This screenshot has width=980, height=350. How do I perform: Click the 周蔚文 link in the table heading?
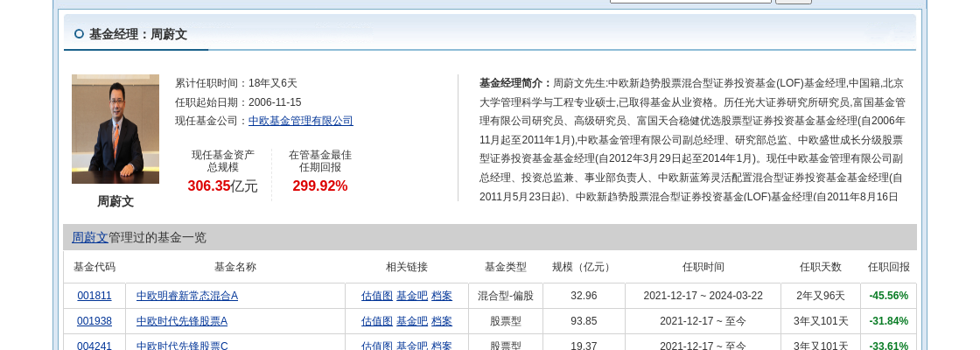(90, 237)
